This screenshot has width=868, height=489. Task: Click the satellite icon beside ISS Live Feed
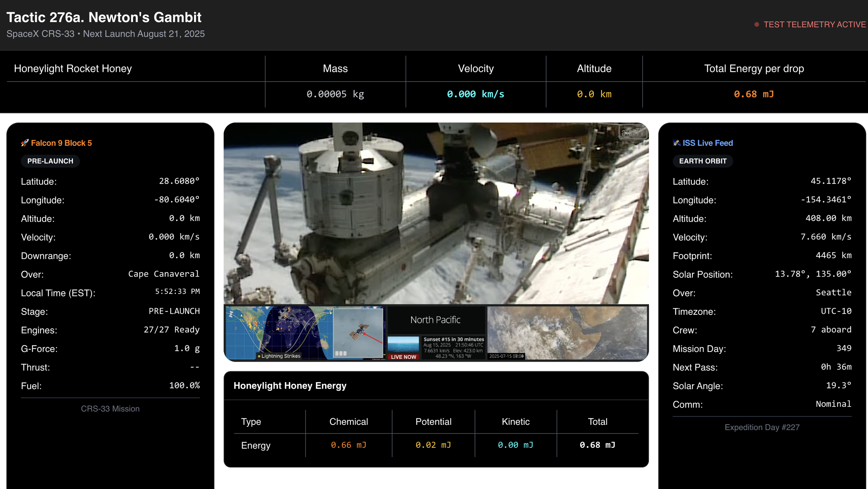(676, 143)
